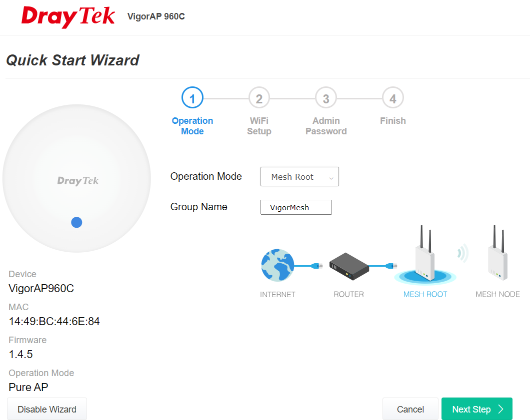Click the ROUTER diagram label
This screenshot has width=530, height=420.
pos(349,295)
